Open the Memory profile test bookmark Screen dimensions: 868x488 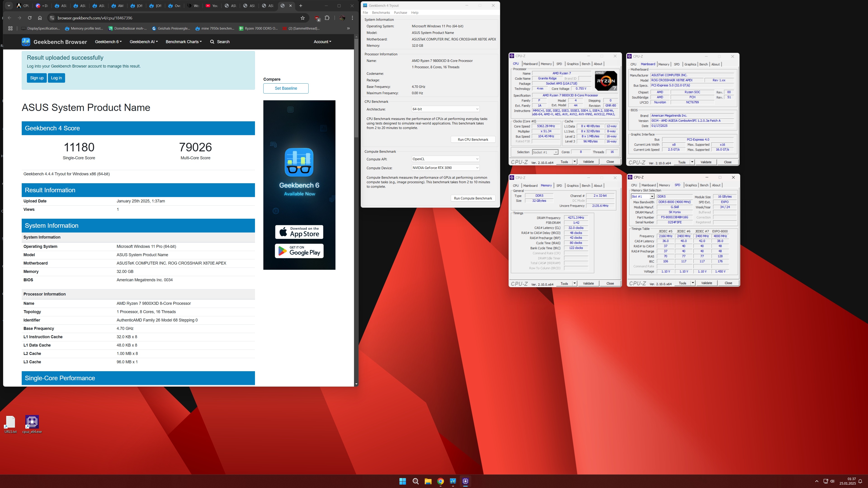[x=84, y=28]
